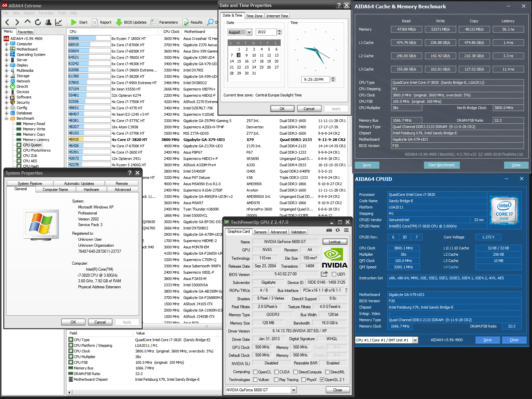Image resolution: width=532 pixels, height=399 pixels.
Task: Toggle Vulkan checkbox in GPU-Z
Action: pos(255,380)
